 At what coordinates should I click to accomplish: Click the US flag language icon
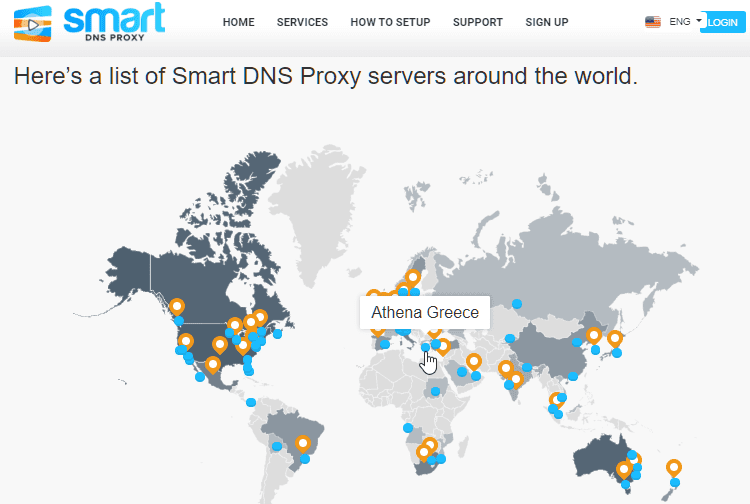[652, 22]
